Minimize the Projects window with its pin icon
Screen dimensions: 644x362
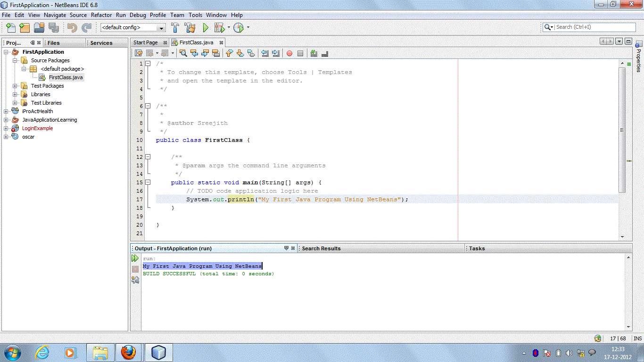[x=32, y=43]
